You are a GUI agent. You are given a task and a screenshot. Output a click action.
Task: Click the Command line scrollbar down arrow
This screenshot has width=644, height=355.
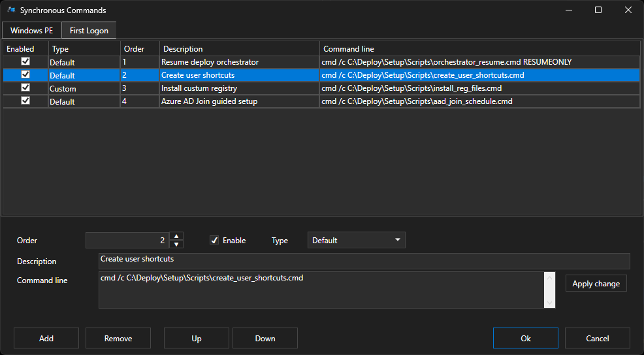click(549, 303)
